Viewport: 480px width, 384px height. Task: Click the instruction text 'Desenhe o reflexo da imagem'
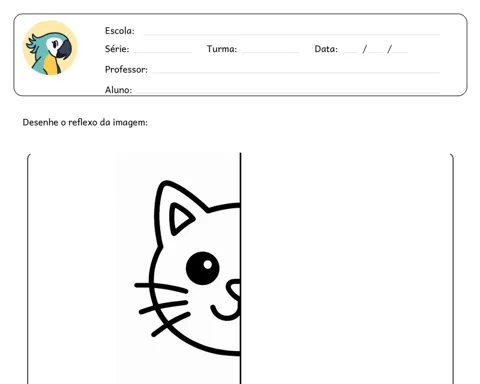85,123
